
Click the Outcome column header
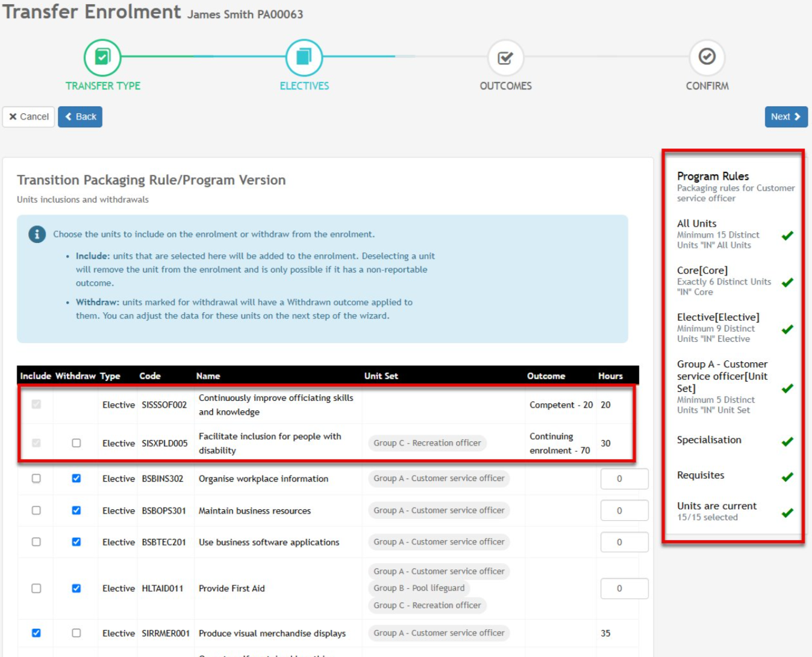point(546,376)
